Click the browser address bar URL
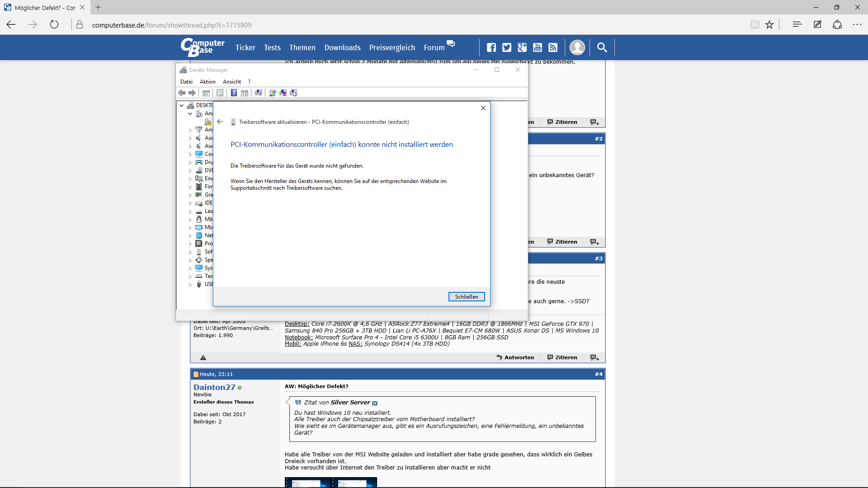 172,25
